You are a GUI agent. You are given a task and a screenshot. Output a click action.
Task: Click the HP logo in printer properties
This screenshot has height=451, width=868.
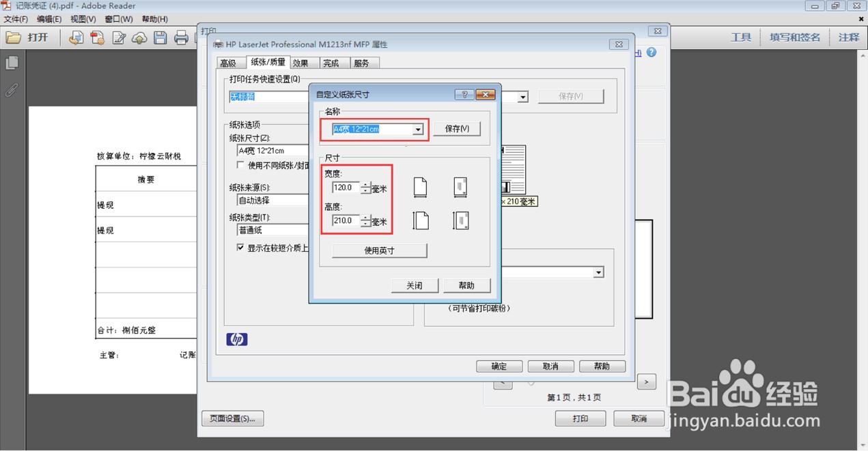point(236,339)
